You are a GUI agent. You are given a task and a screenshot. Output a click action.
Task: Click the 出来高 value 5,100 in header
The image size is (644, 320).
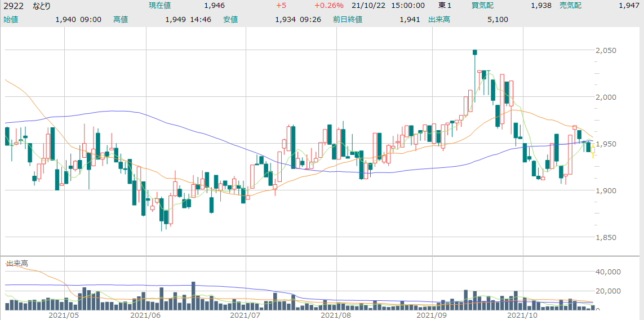coord(498,19)
